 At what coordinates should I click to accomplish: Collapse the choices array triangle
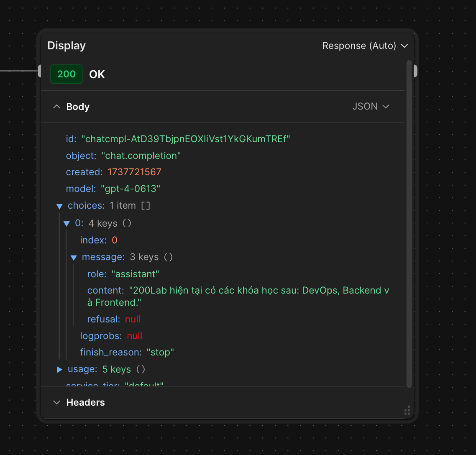click(59, 206)
